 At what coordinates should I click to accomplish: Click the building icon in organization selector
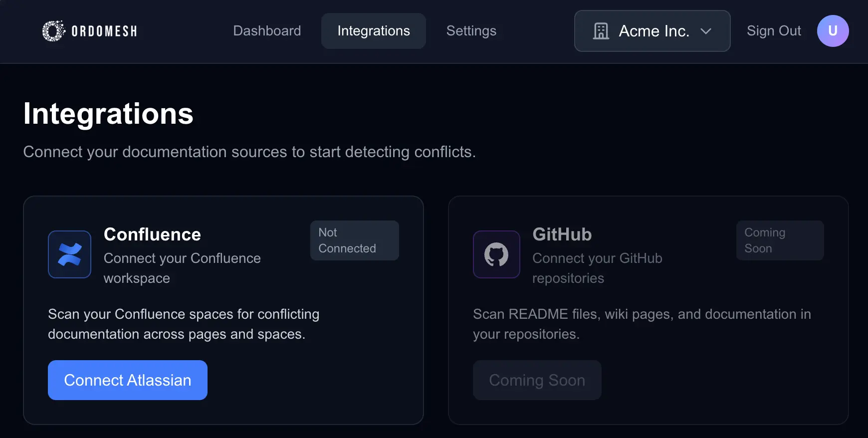point(601,31)
